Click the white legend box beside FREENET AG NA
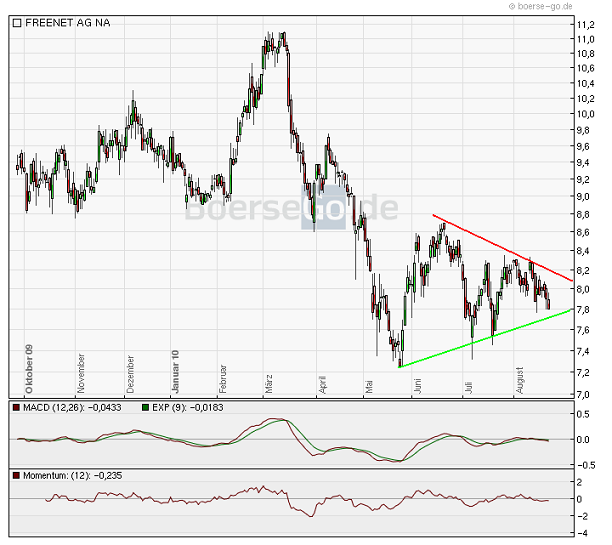The width and height of the screenshot is (612, 545). (x=17, y=23)
